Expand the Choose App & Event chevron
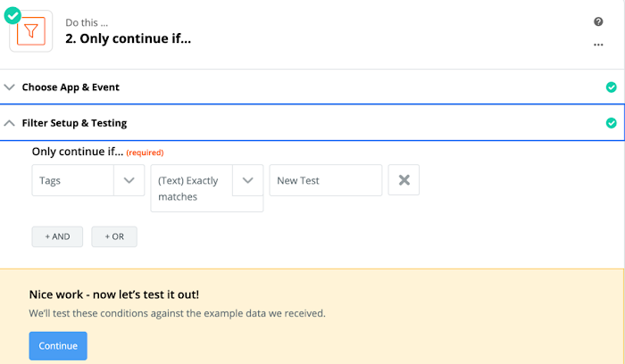This screenshot has width=625, height=364. coord(9,87)
